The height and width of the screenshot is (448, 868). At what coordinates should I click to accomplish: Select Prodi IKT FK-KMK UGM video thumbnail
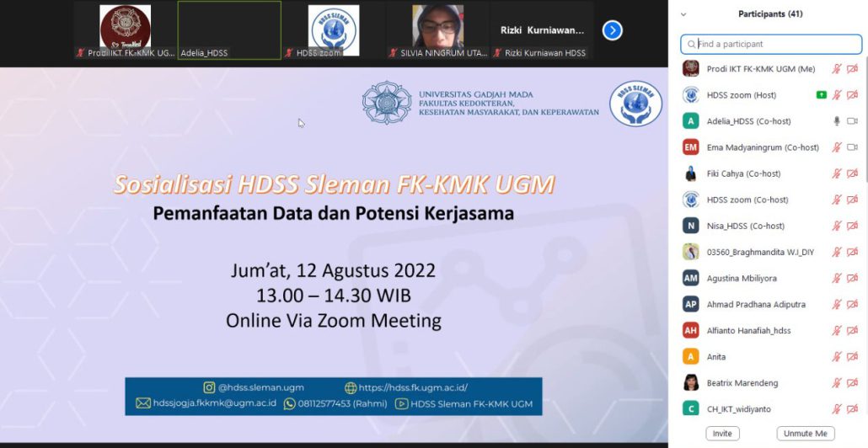click(125, 29)
